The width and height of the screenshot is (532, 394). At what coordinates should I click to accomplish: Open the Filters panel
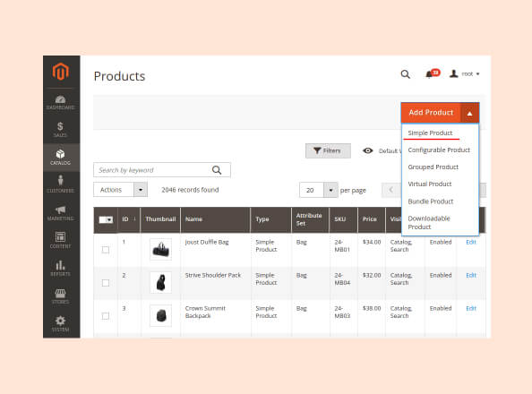tap(328, 150)
